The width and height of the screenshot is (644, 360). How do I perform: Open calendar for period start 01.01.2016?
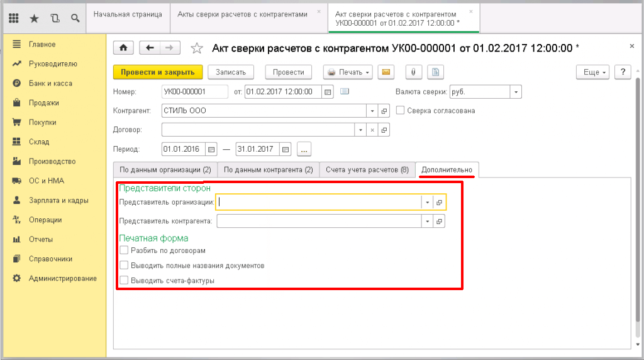click(x=211, y=149)
